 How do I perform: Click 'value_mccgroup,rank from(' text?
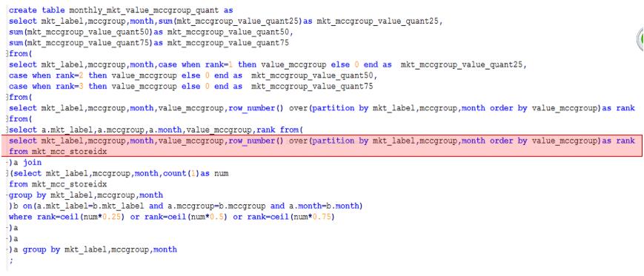(245, 130)
